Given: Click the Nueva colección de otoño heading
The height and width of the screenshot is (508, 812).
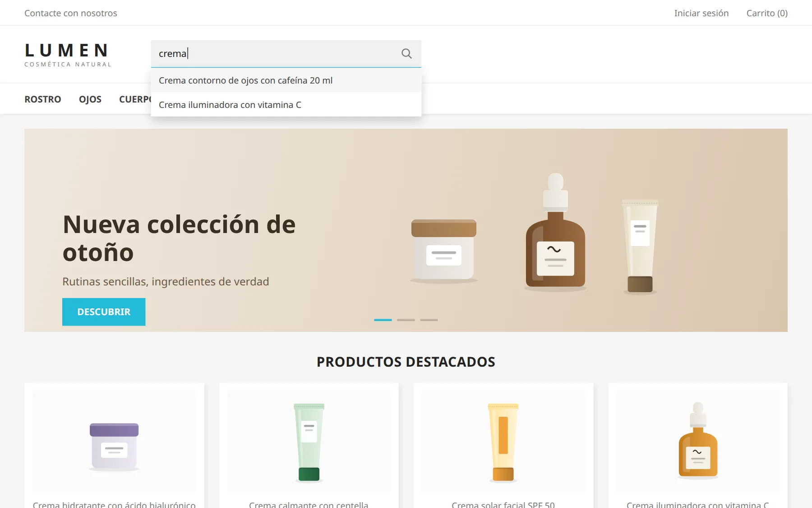Looking at the screenshot, I should [x=179, y=238].
